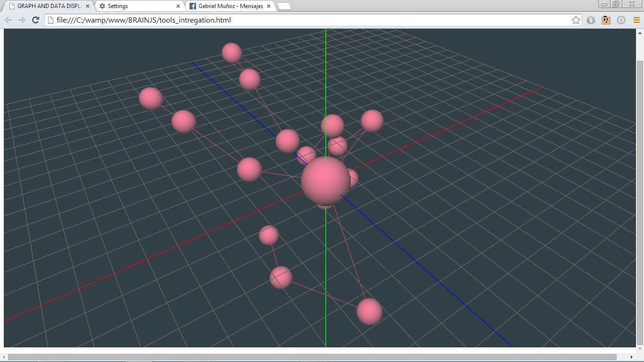Viewport: 644px width, 362px height.
Task: Click the horizontal scrollbar thumb
Action: (x=312, y=357)
